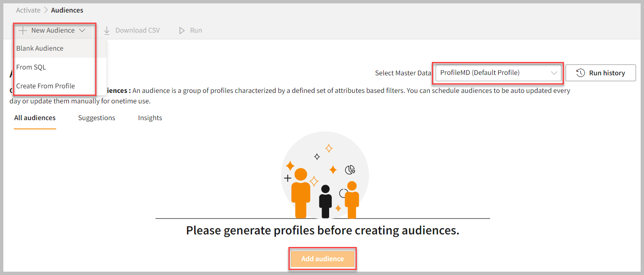
Task: Go to Activate in the breadcrumb
Action: (28, 10)
